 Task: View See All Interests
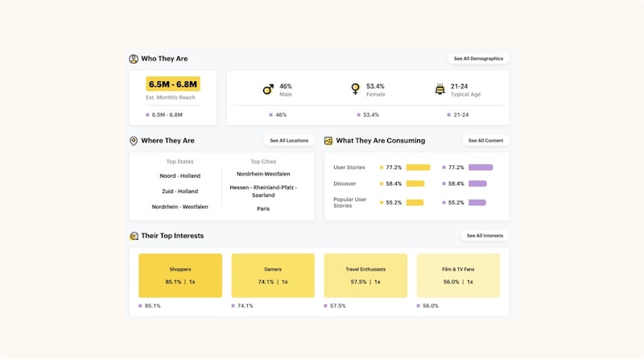485,236
